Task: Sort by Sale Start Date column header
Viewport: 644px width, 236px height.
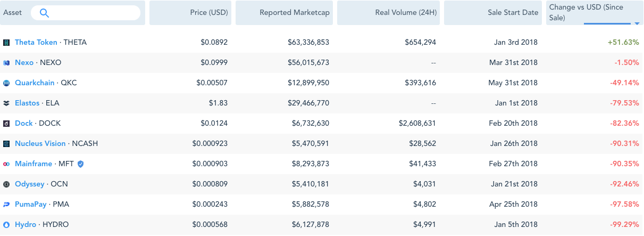Action: click(x=493, y=13)
